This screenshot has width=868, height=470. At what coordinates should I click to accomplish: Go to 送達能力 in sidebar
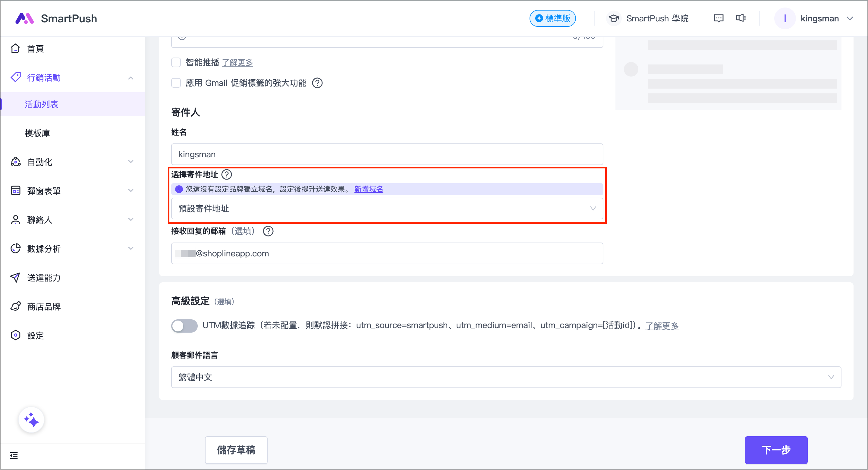44,277
